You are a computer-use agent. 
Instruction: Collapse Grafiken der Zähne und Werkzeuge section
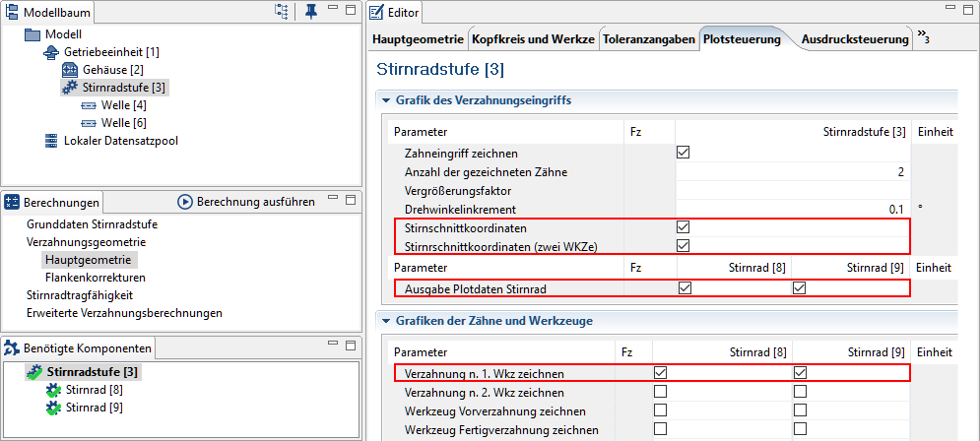click(384, 321)
